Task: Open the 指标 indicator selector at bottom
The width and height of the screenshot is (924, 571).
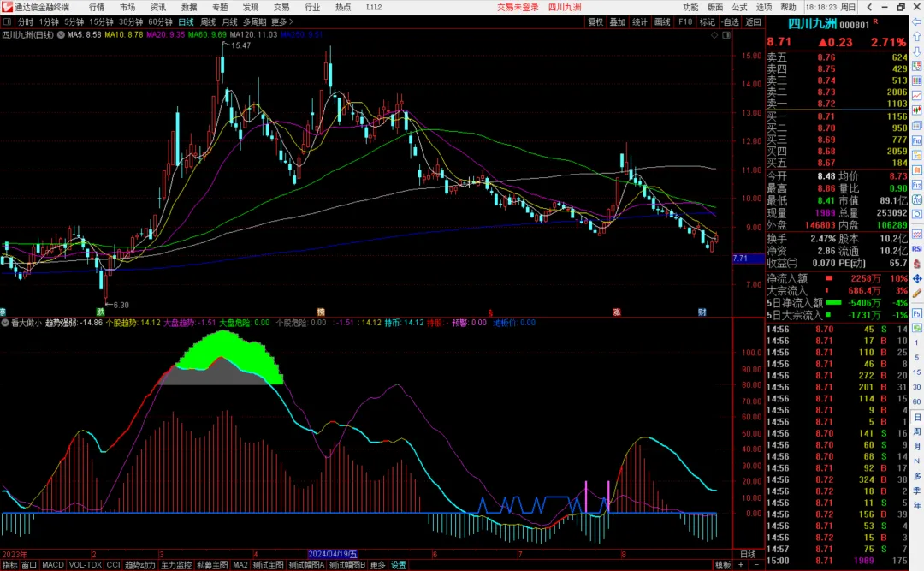Action: 10,565
